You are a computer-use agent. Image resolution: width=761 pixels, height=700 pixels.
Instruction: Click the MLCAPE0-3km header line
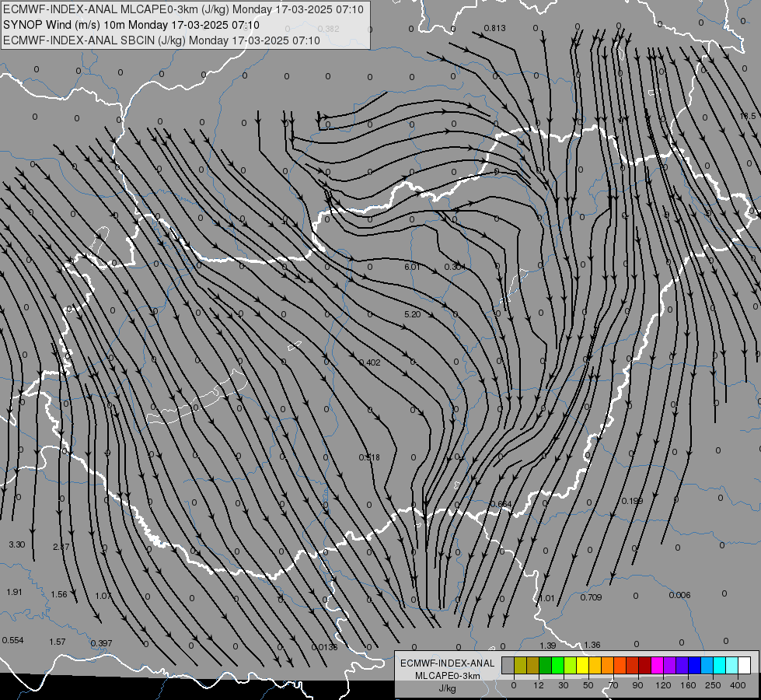pyautogui.click(x=183, y=9)
